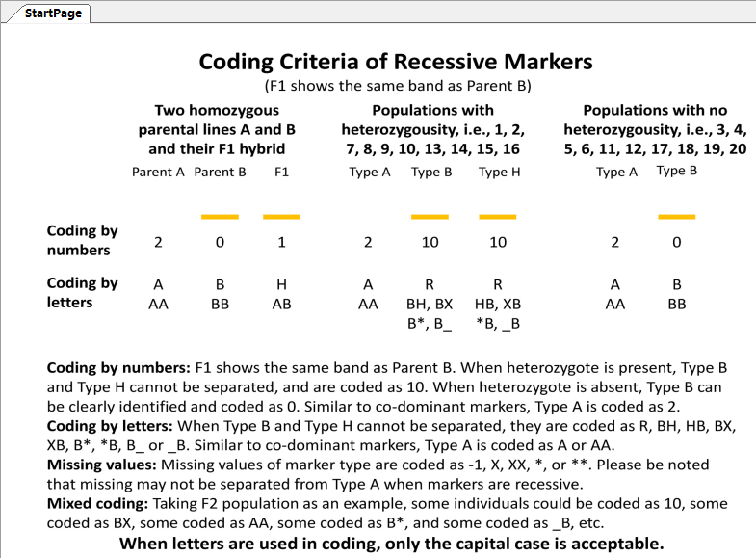Click the 'Coding by numbers' row label
Screen dimensions: 756x558
click(x=82, y=240)
